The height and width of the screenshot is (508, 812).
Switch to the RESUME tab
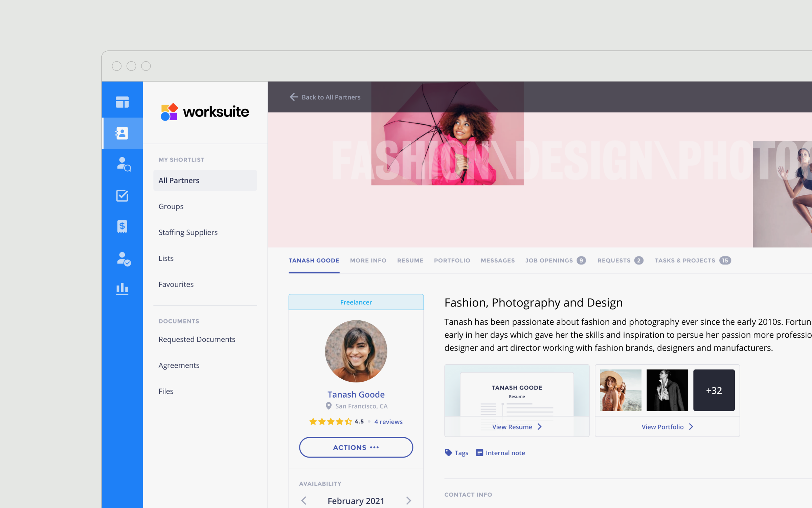(410, 260)
